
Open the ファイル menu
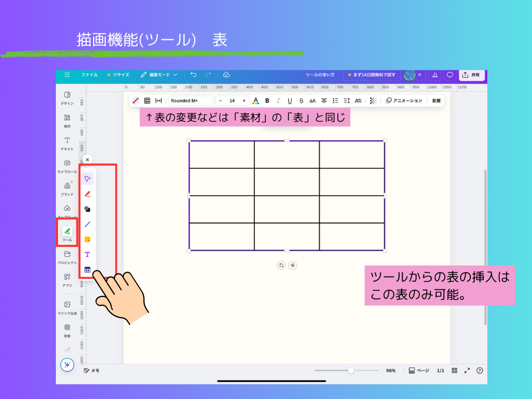click(x=90, y=74)
